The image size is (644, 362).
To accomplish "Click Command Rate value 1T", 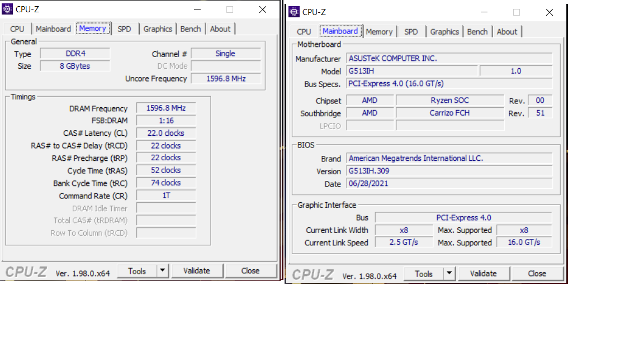I will click(167, 196).
